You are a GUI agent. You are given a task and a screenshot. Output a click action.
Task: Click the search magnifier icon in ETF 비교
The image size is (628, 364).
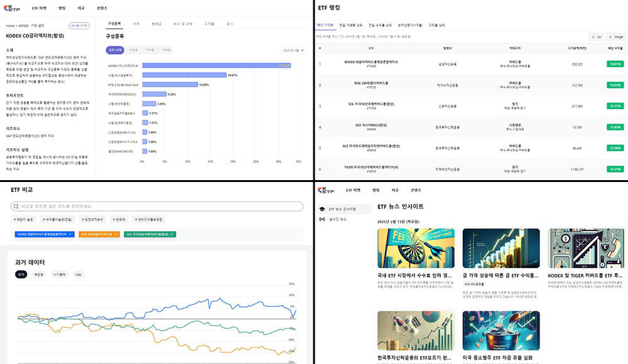pos(17,206)
